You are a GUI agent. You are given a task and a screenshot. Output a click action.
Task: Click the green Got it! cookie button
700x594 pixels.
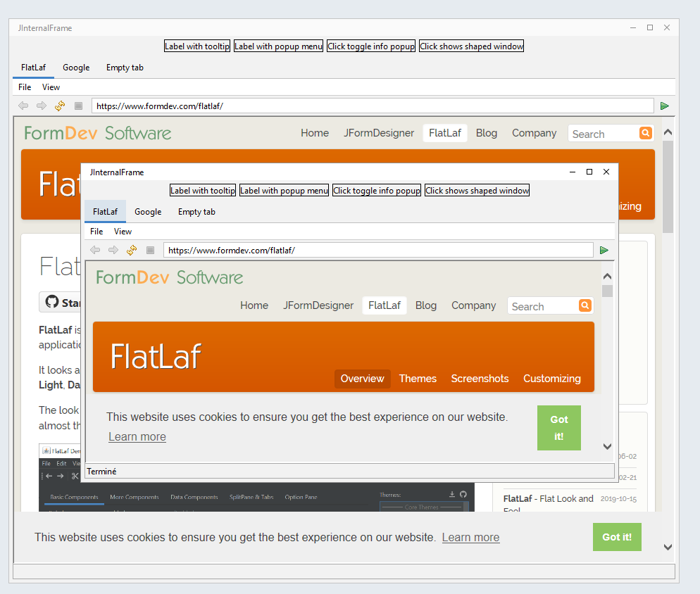pyautogui.click(x=558, y=428)
